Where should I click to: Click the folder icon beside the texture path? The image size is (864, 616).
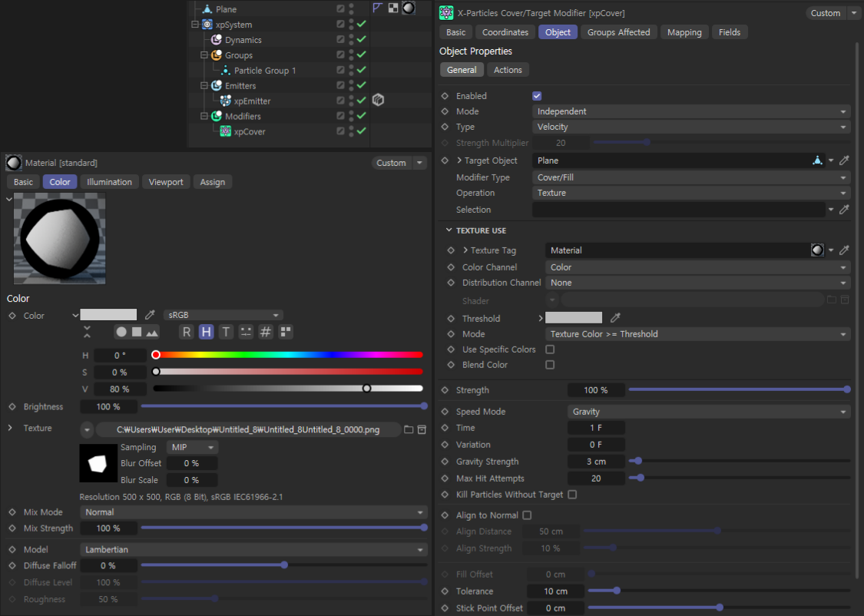409,429
